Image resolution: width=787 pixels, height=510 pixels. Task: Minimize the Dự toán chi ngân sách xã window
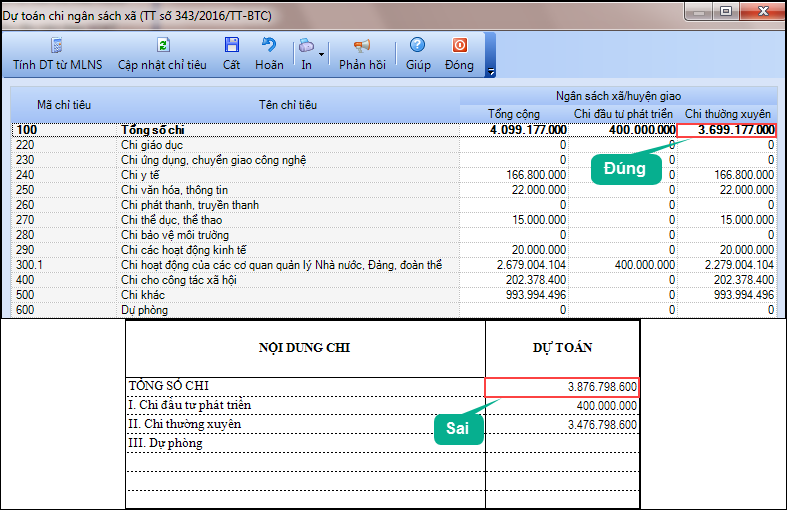click(x=699, y=11)
